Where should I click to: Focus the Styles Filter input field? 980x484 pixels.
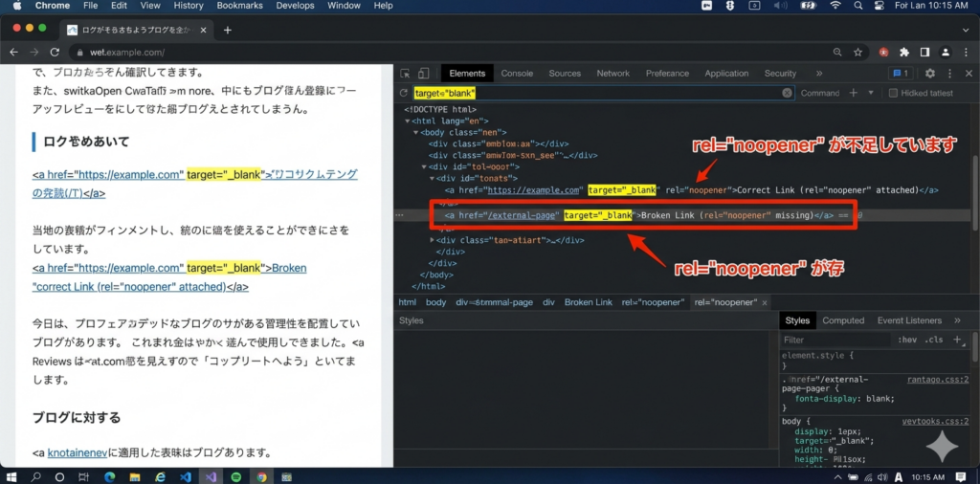(x=836, y=340)
